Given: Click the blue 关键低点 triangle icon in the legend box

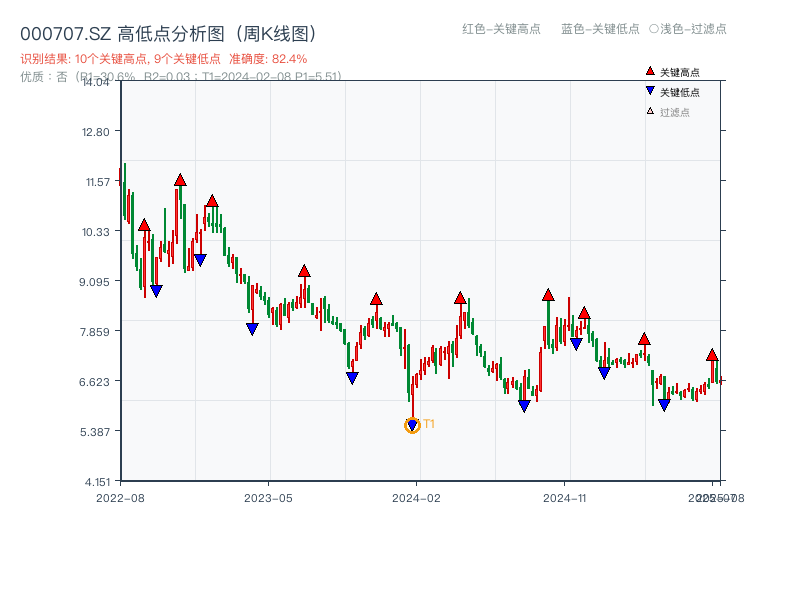Looking at the screenshot, I should [x=650, y=90].
